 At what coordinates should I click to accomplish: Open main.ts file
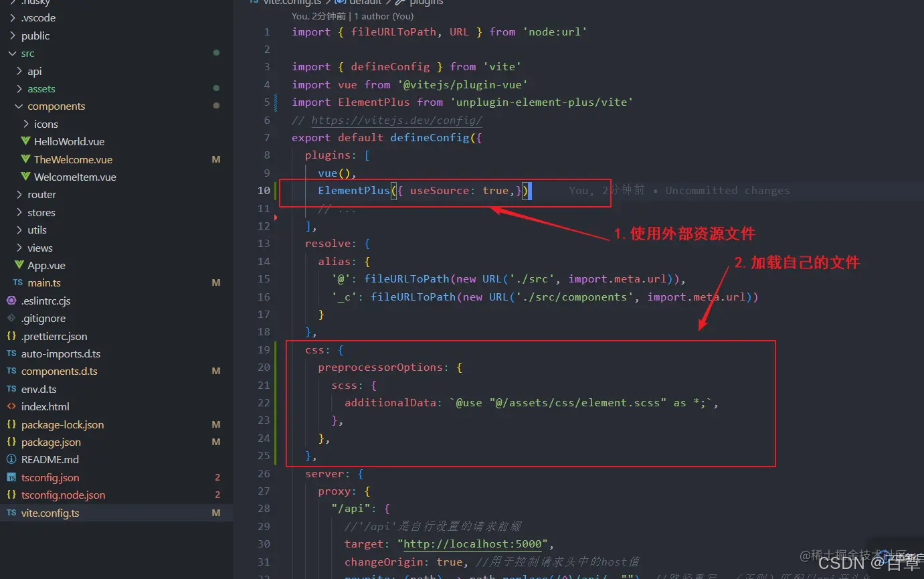tap(44, 283)
